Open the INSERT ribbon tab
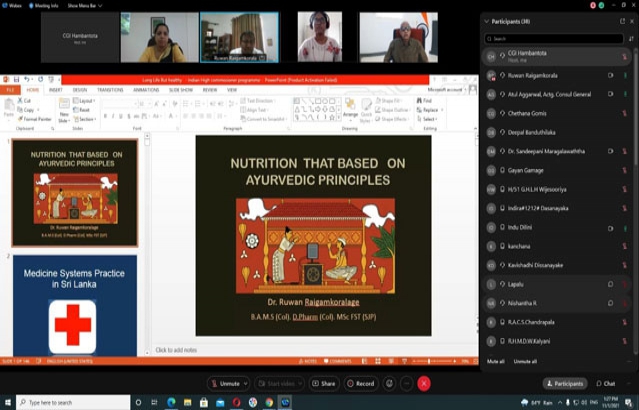 coord(55,89)
